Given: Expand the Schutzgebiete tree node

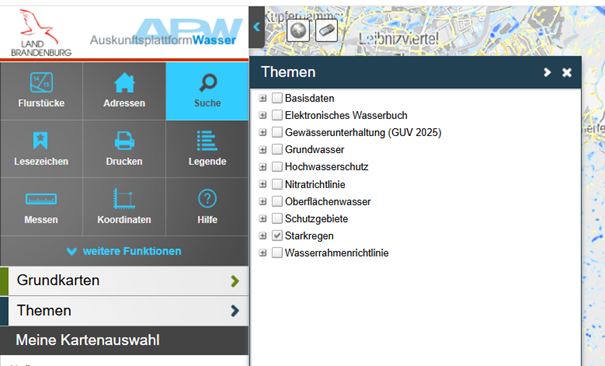Looking at the screenshot, I should [263, 219].
